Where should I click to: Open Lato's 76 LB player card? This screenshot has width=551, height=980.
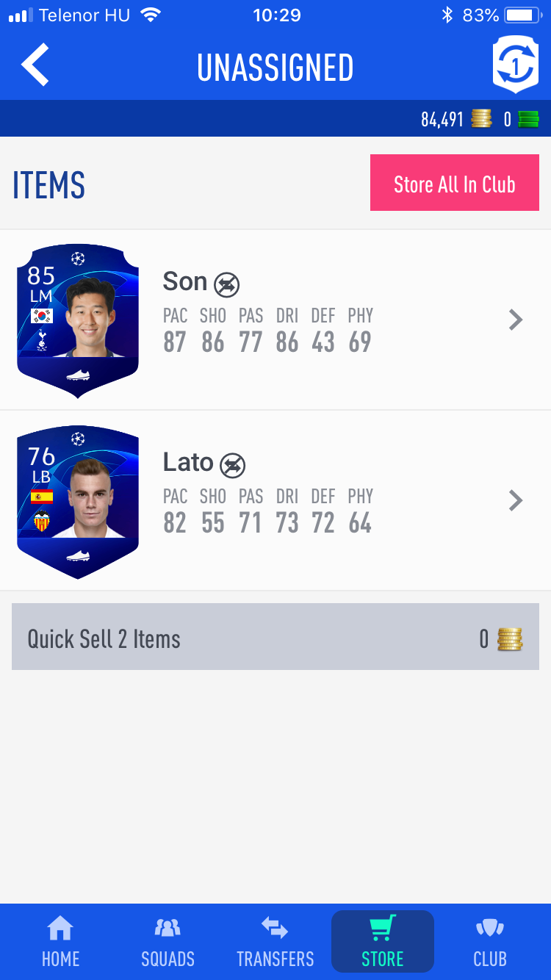click(78, 502)
